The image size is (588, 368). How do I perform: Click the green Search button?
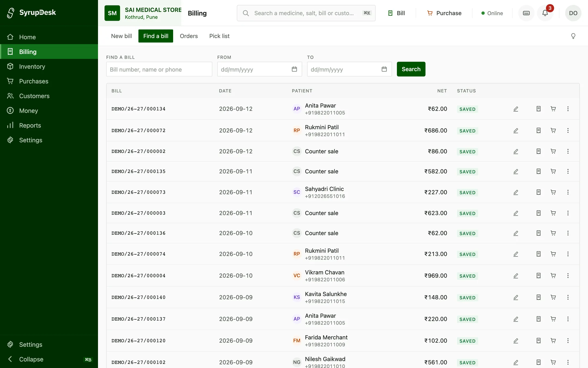[x=411, y=69]
